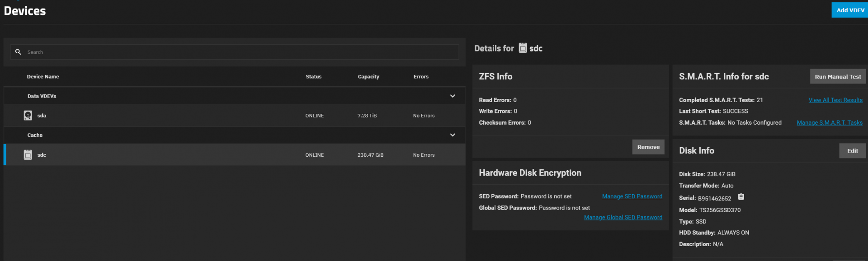Click the search magnifier icon

coord(18,52)
